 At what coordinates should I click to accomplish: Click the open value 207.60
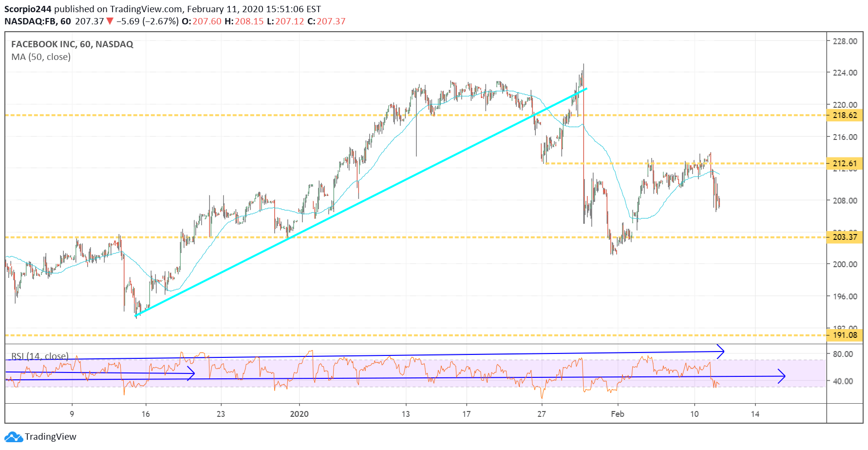[207, 21]
